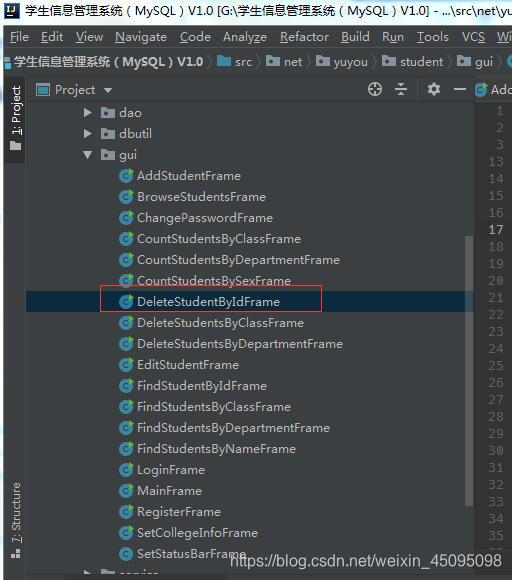512x580 pixels.
Task: Expand the dbutil folder arrow
Action: pos(87,134)
